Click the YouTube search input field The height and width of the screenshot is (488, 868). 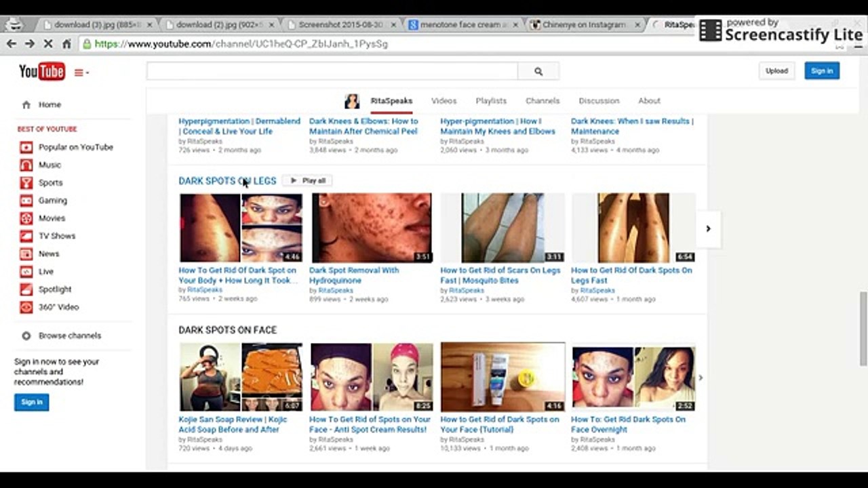point(332,71)
